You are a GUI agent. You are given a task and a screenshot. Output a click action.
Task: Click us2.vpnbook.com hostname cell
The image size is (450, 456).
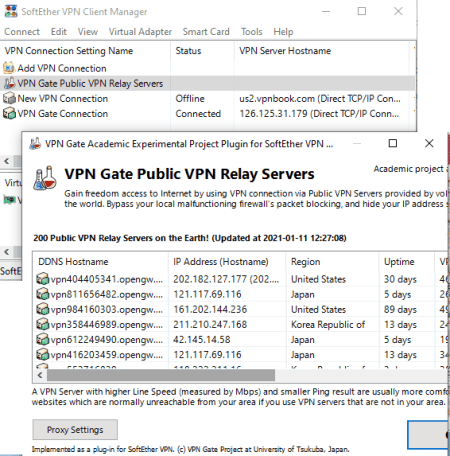(320, 99)
